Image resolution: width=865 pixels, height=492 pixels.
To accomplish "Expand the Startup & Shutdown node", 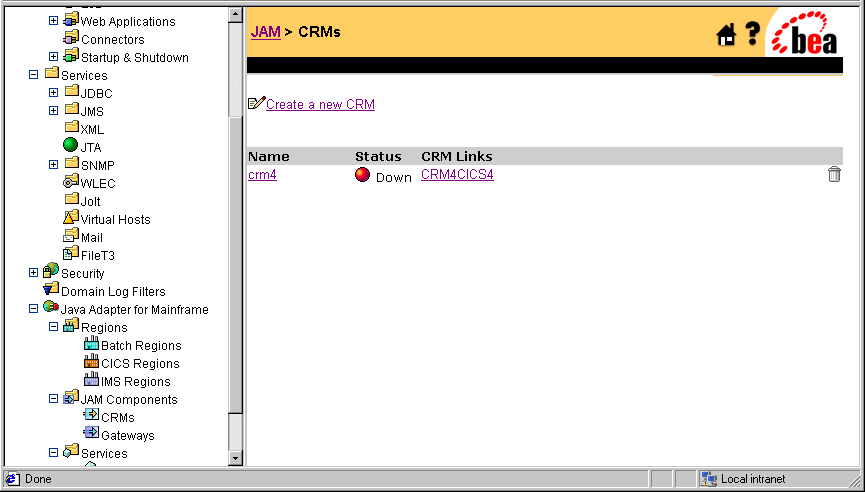I will pyautogui.click(x=53, y=57).
